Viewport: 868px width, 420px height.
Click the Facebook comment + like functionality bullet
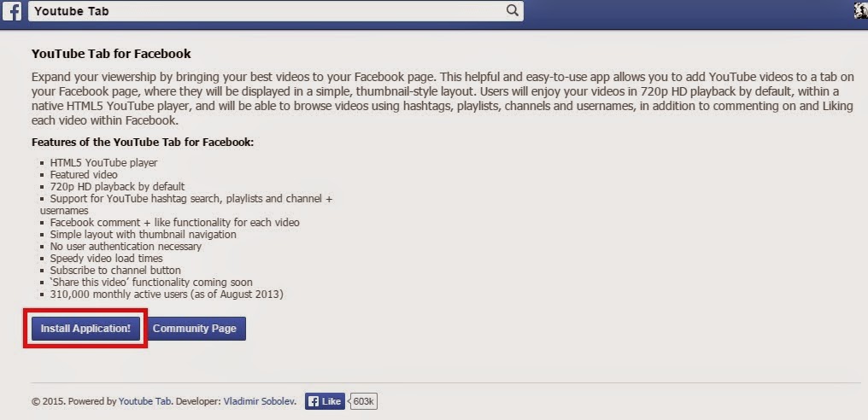click(x=174, y=223)
